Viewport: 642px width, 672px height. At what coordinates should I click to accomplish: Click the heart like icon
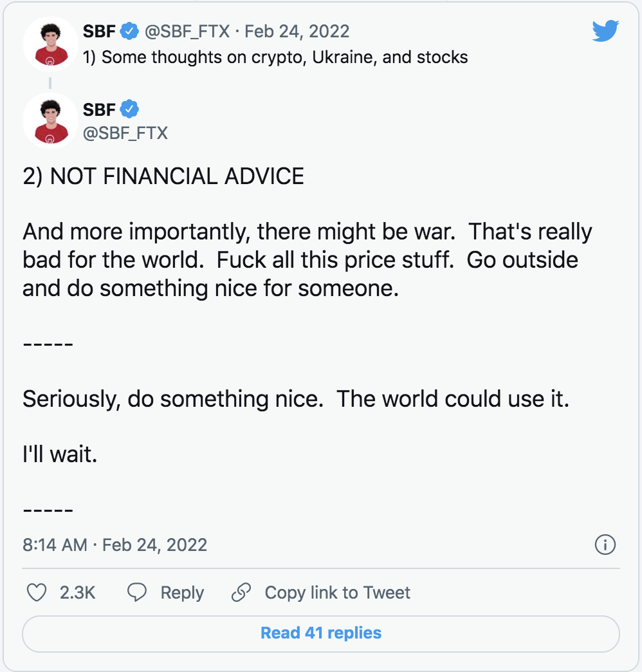(x=37, y=592)
